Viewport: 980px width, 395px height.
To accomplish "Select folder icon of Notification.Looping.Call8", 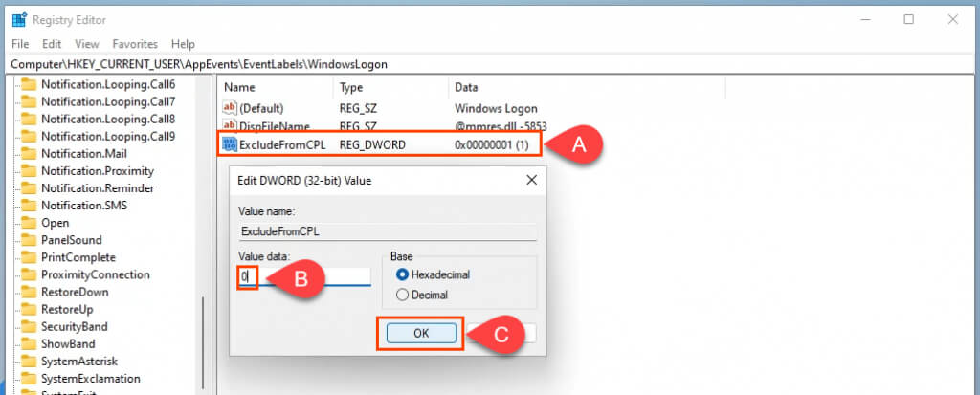I will 29,119.
